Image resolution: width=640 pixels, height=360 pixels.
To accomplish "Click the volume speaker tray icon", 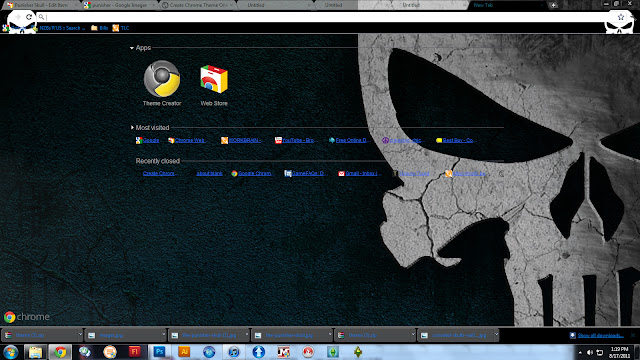I will [589, 352].
